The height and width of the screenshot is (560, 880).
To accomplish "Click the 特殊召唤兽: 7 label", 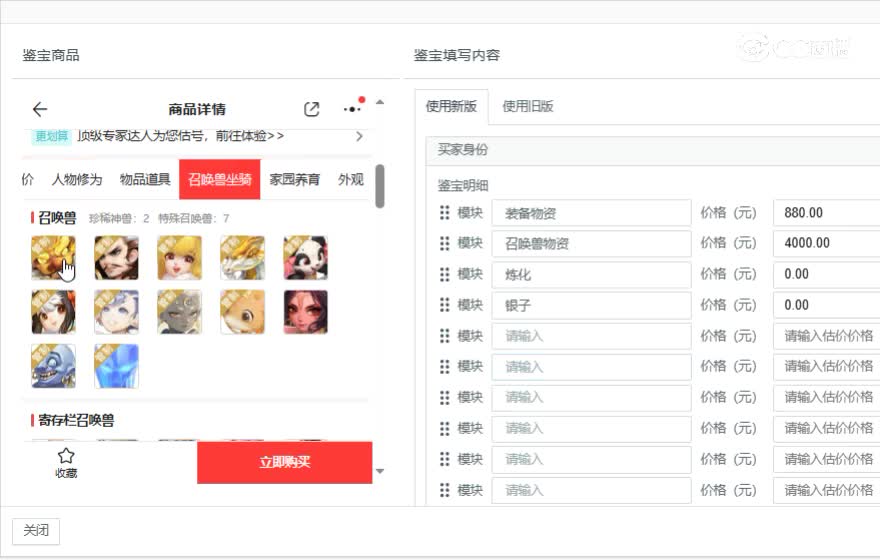I will 194,218.
